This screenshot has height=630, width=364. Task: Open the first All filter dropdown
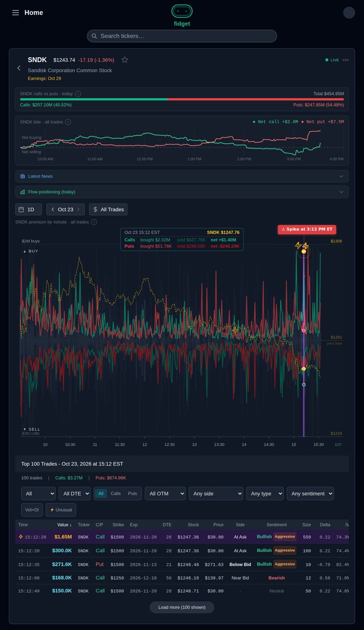click(x=38, y=493)
